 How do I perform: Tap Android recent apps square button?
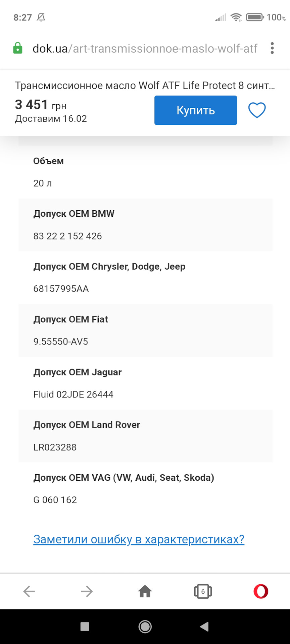click(x=85, y=626)
